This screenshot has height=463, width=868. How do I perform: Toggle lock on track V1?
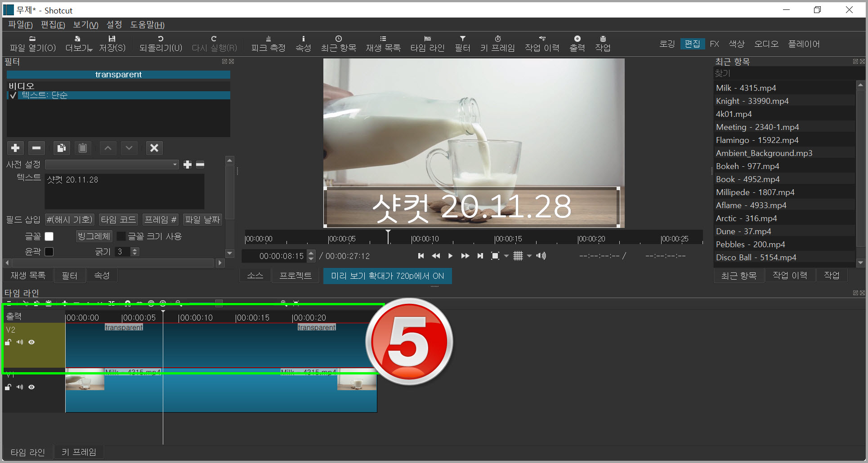8,387
